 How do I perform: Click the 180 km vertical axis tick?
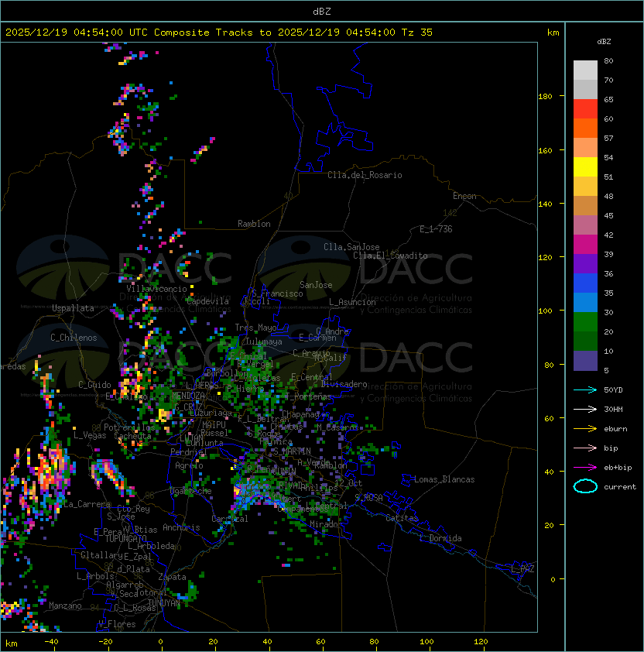(545, 97)
